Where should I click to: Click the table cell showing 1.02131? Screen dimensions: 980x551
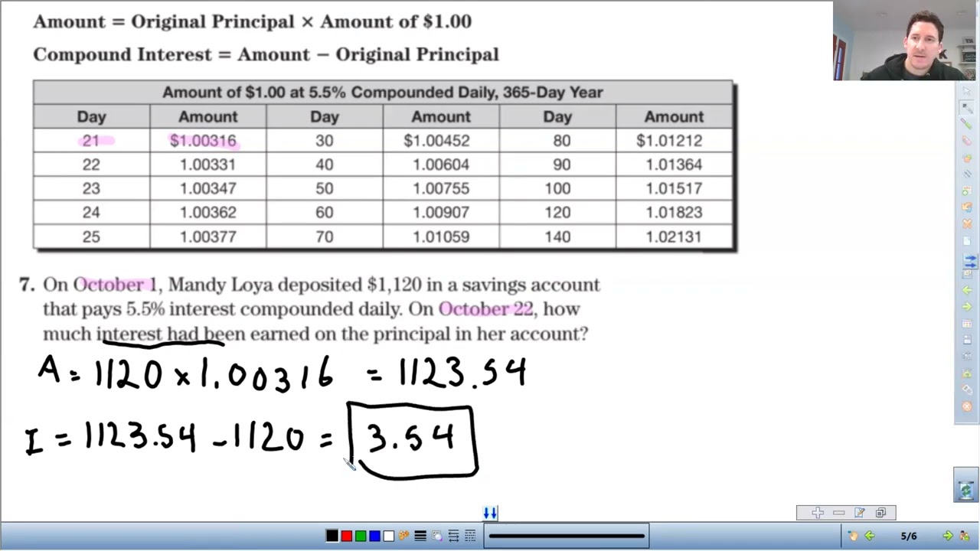[x=673, y=236]
